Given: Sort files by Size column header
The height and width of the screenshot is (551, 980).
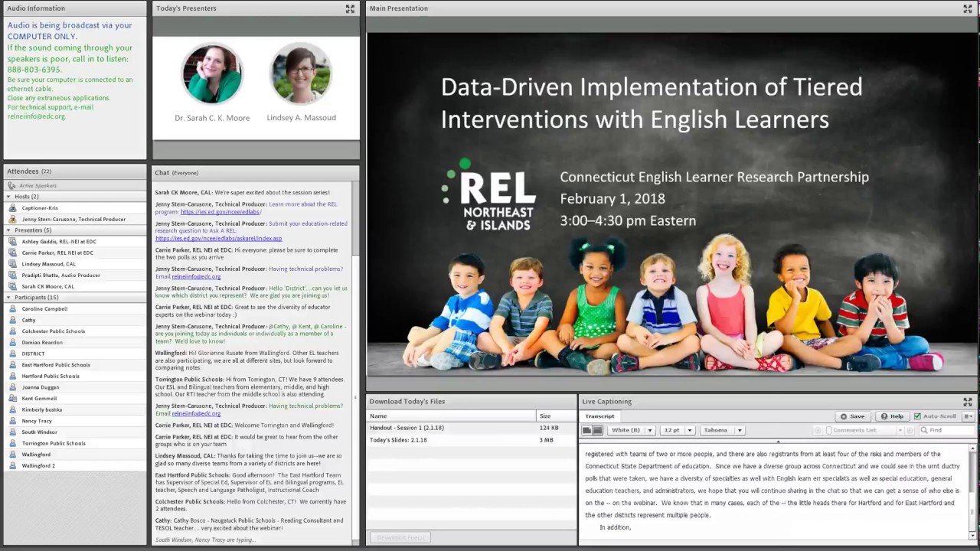Looking at the screenshot, I should click(556, 416).
